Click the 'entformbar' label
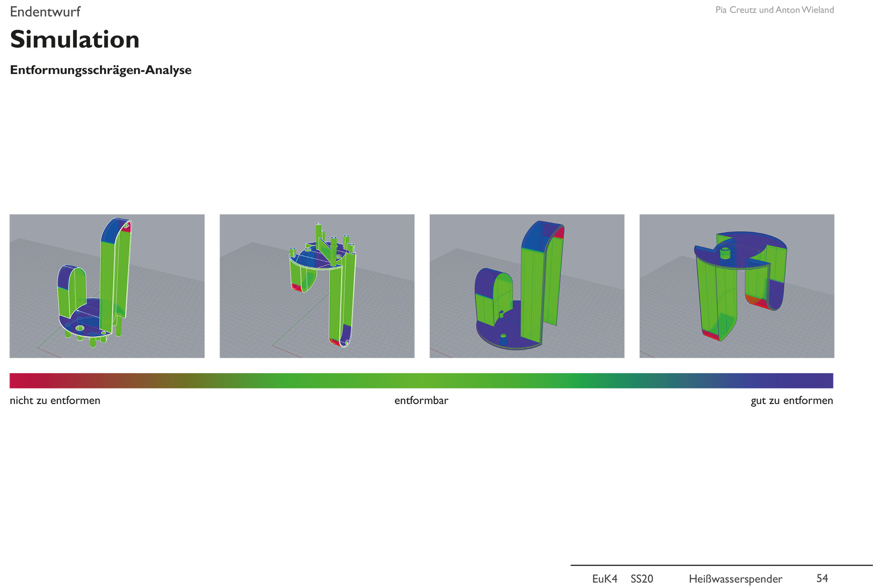Viewport: 873px width, 588px height. (x=421, y=400)
